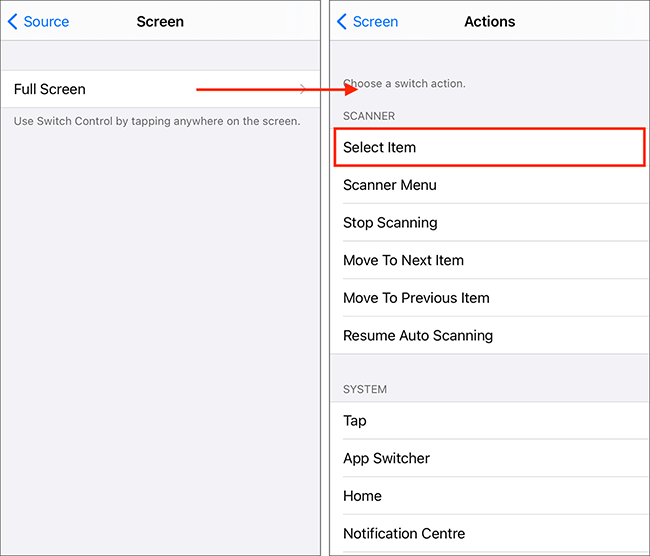Tap the back chevron beside Source
This screenshot has height=556, width=650.
click(x=13, y=21)
